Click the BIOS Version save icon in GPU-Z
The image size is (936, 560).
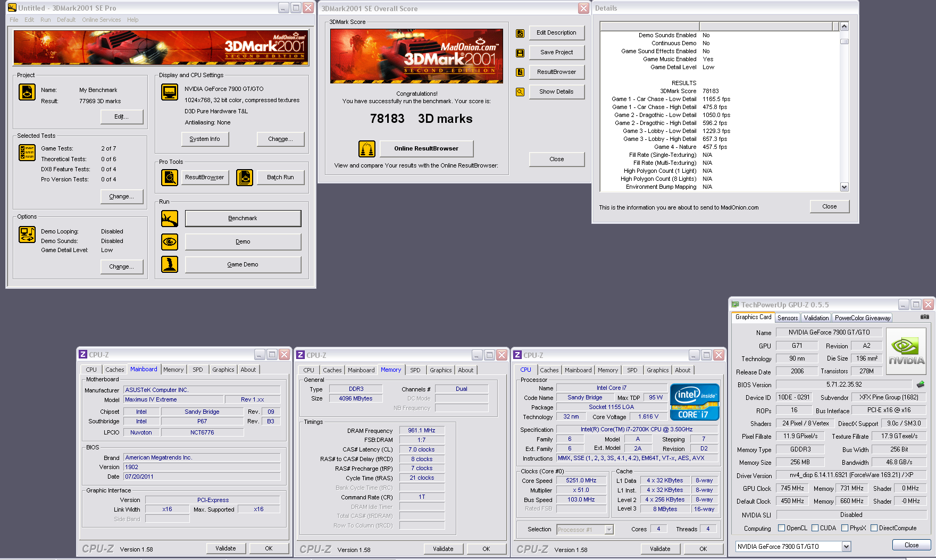pos(921,384)
